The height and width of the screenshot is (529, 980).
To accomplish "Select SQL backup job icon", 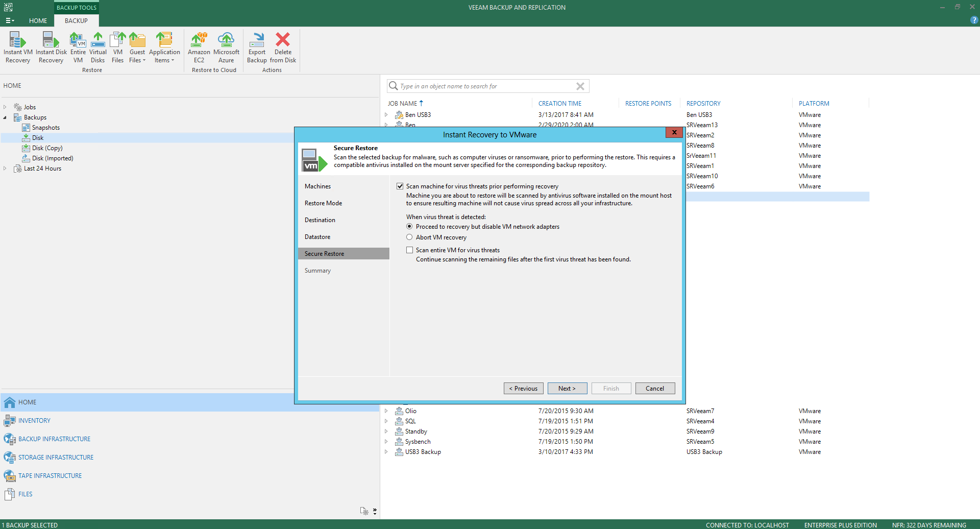I will click(399, 421).
